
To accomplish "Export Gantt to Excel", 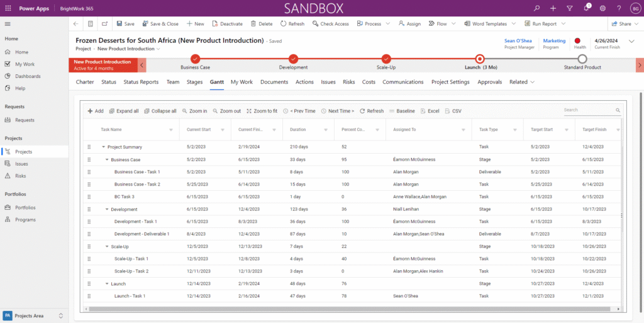I will [x=429, y=111].
